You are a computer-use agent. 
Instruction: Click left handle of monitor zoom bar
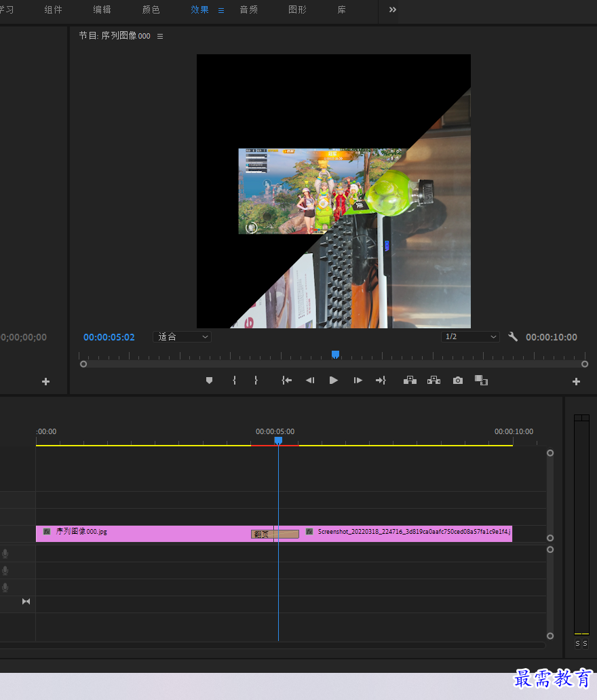click(x=83, y=364)
